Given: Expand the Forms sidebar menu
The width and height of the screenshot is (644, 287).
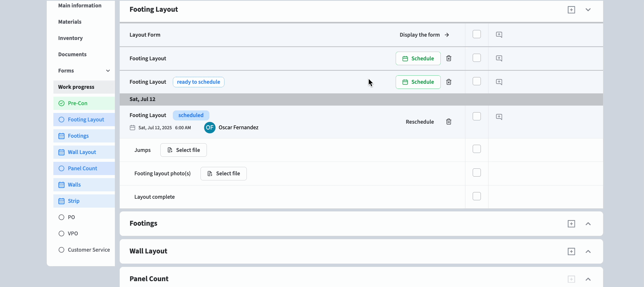Looking at the screenshot, I should click(x=108, y=71).
